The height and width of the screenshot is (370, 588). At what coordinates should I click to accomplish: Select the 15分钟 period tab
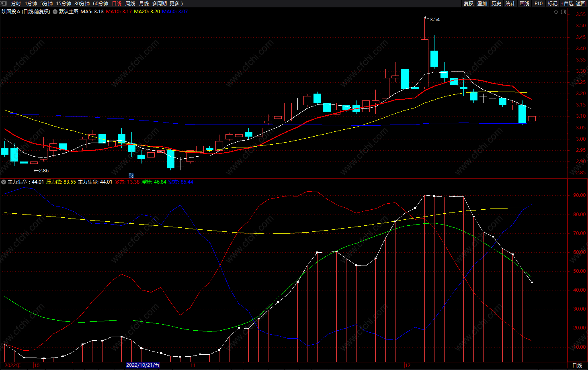coord(64,3)
